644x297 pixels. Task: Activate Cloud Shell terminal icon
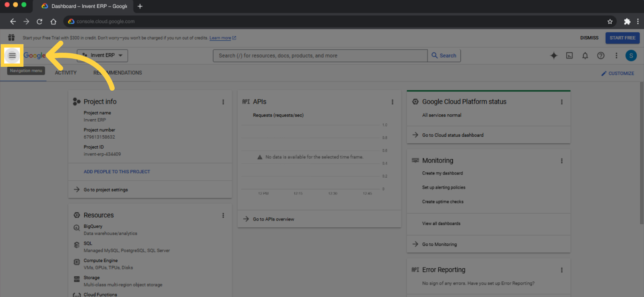[x=570, y=56]
